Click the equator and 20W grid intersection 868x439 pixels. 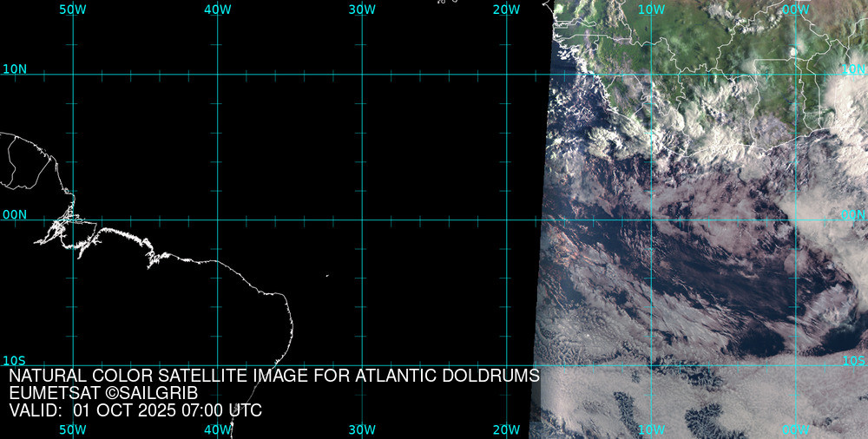[506, 219]
